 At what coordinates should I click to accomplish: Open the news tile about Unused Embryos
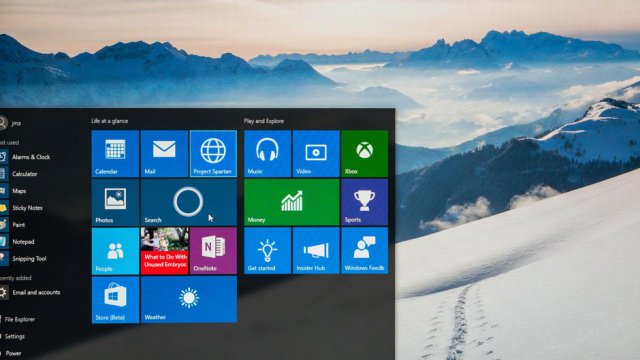164,251
